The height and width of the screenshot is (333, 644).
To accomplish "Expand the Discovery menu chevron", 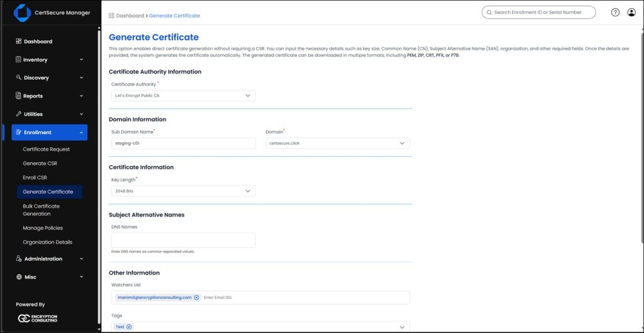I will [x=81, y=77].
